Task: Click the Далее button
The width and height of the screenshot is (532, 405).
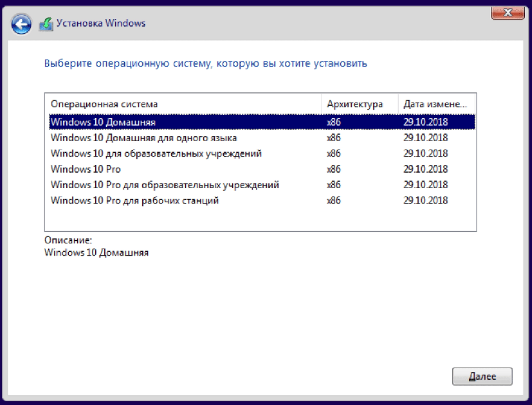Action: 482,376
